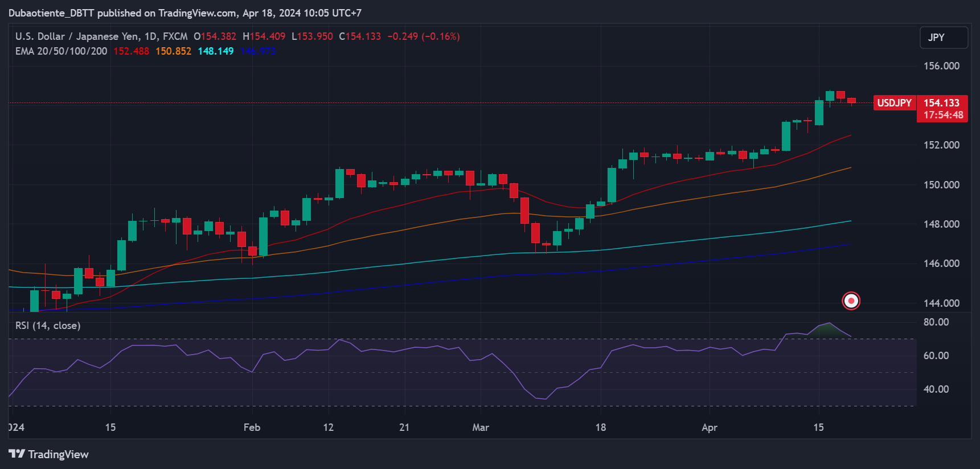The height and width of the screenshot is (469, 980).
Task: Click the 154.133 current price label
Action: click(x=941, y=103)
